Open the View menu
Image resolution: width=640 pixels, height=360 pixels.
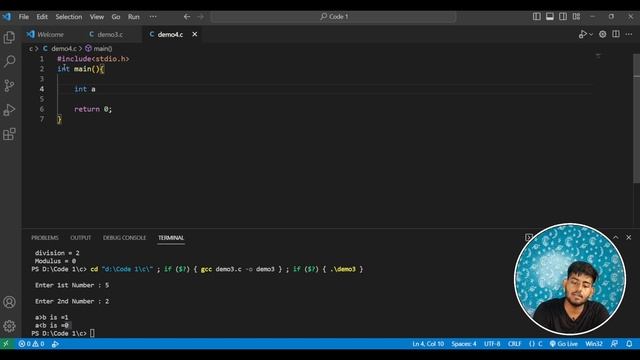(97, 17)
